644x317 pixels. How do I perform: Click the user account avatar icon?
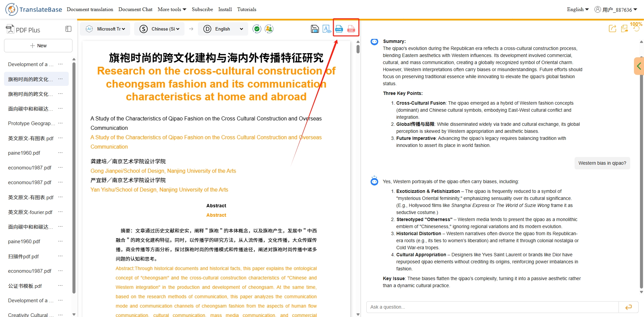pyautogui.click(x=598, y=9)
